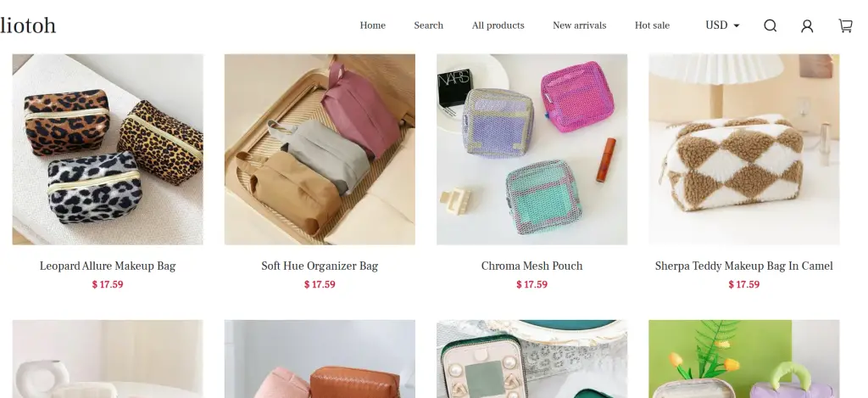Select the sherpa diamond bag thumbnail

tap(744, 149)
